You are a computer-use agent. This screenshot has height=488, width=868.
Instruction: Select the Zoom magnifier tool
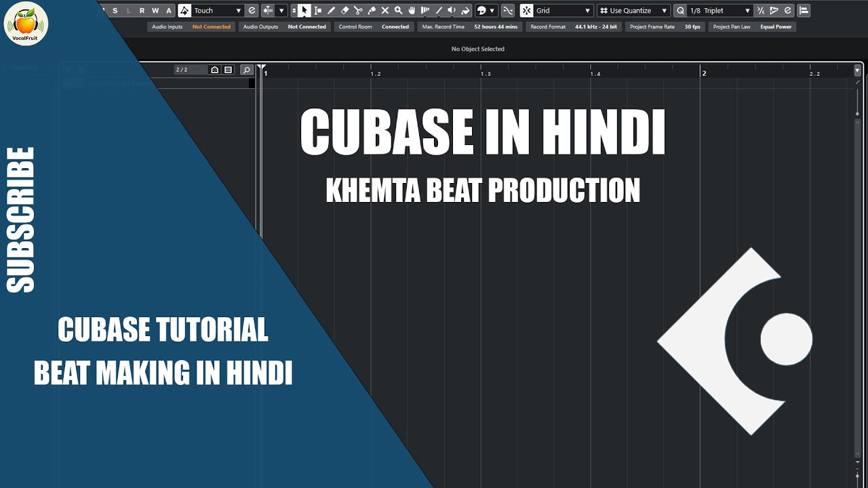(x=398, y=10)
